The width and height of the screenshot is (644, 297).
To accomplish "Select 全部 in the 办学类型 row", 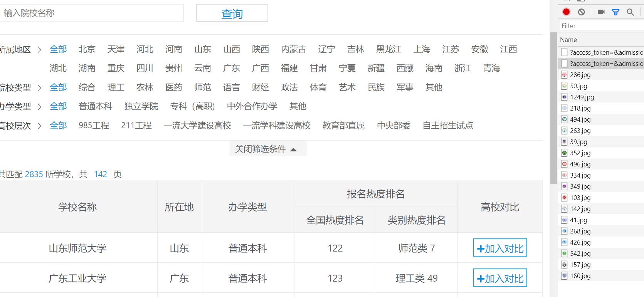I will pyautogui.click(x=58, y=106).
